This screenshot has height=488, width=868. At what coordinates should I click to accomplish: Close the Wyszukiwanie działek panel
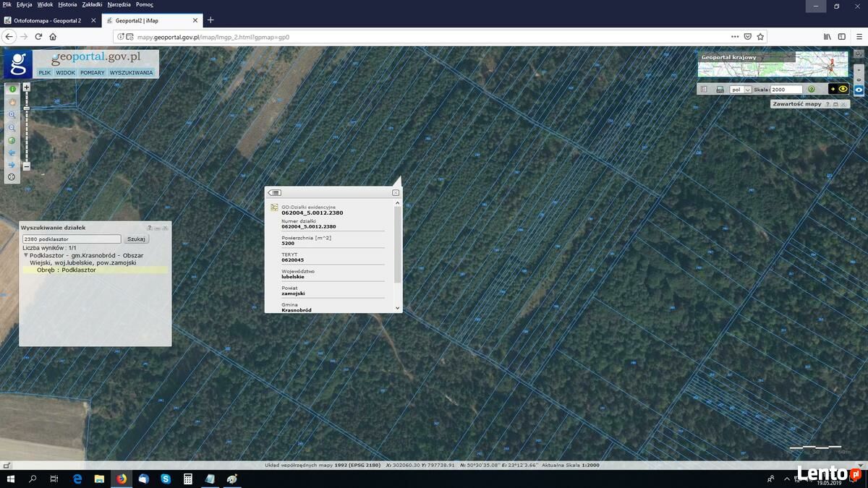click(165, 228)
